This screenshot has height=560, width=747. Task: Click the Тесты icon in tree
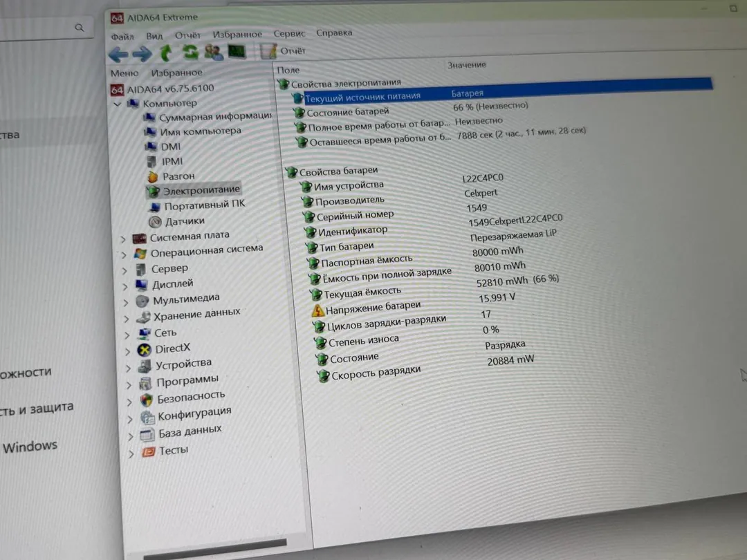(x=149, y=451)
